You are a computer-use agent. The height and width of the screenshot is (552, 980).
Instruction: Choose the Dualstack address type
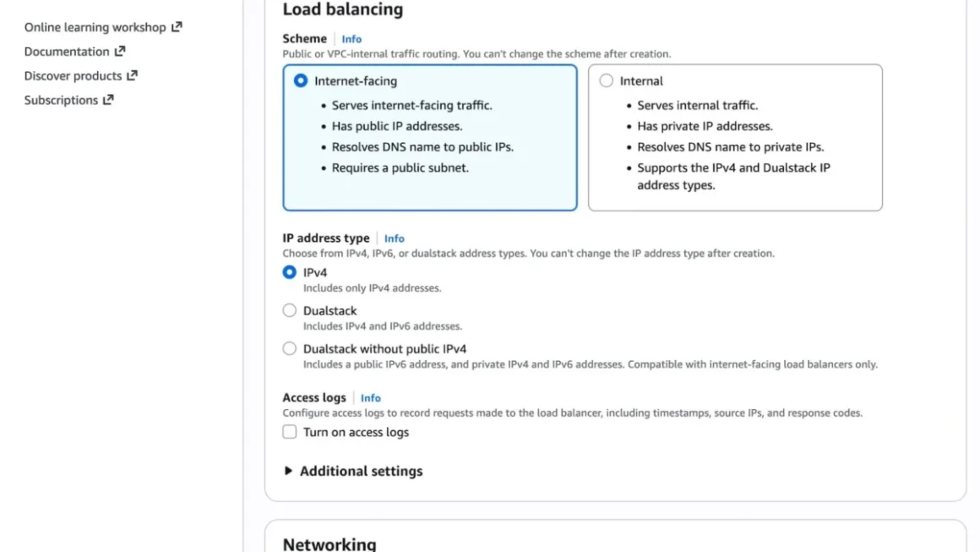point(290,311)
